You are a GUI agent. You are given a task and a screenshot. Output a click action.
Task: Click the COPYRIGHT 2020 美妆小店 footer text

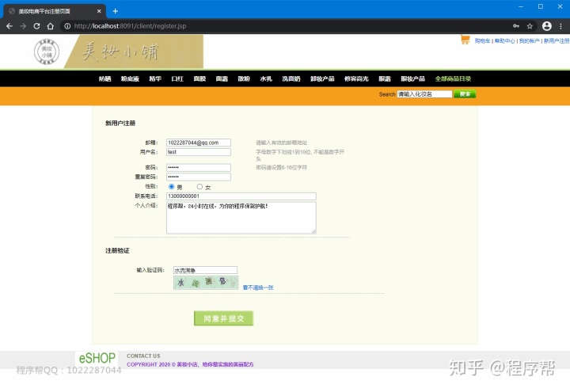pyautogui.click(x=190, y=364)
